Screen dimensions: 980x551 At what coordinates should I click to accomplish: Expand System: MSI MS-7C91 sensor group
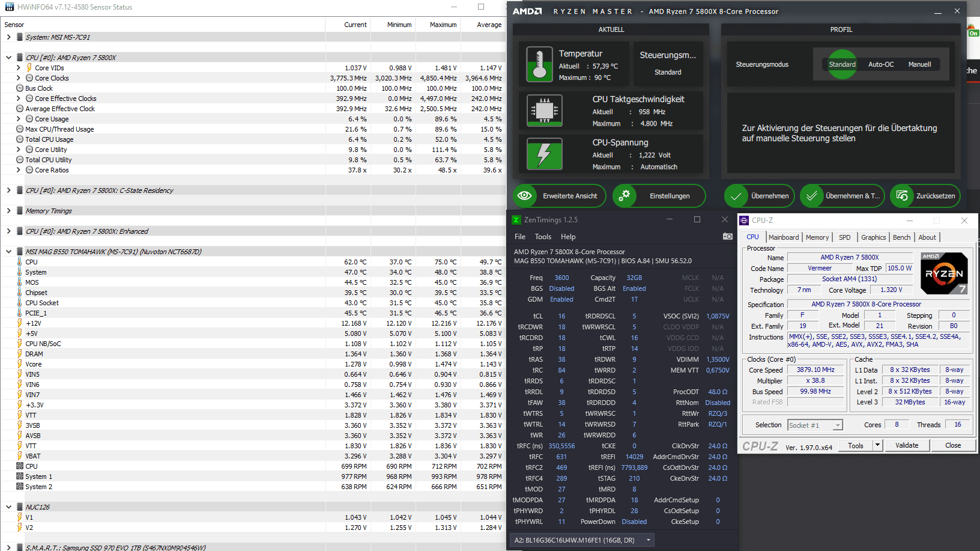click(8, 37)
